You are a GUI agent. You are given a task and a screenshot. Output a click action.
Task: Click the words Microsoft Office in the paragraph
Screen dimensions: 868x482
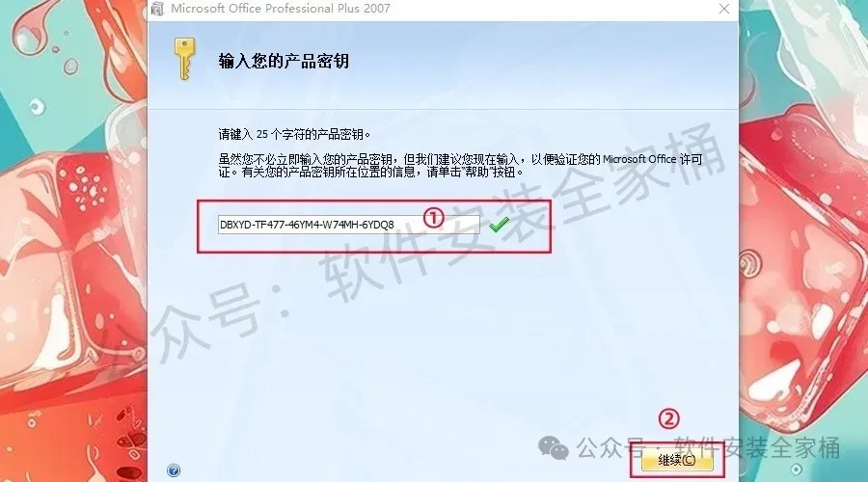639,159
